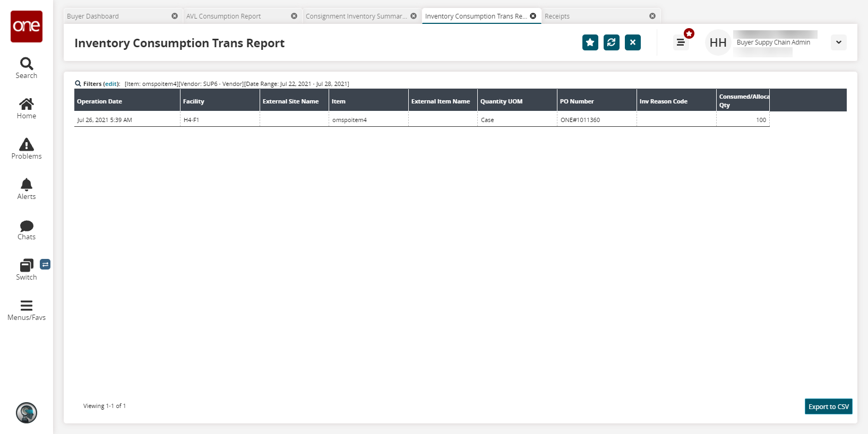Image resolution: width=868 pixels, height=434 pixels.
Task: Click the Export to CSV button
Action: coord(828,406)
